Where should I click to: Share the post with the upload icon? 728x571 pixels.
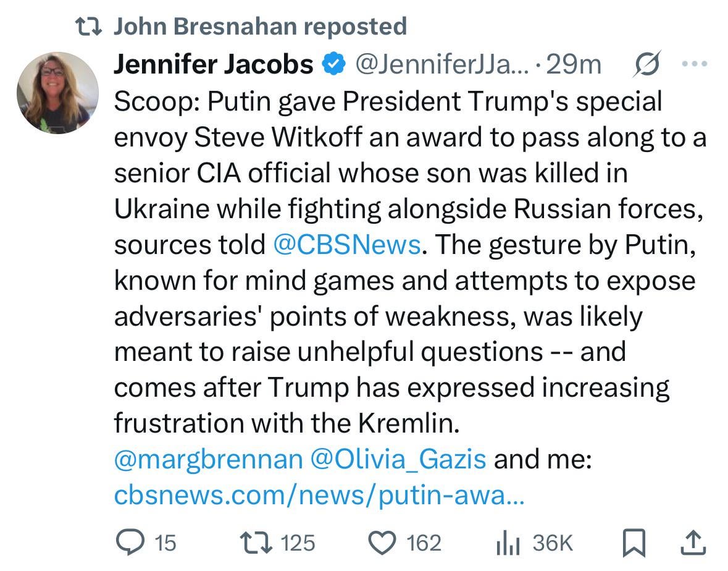coord(693,542)
